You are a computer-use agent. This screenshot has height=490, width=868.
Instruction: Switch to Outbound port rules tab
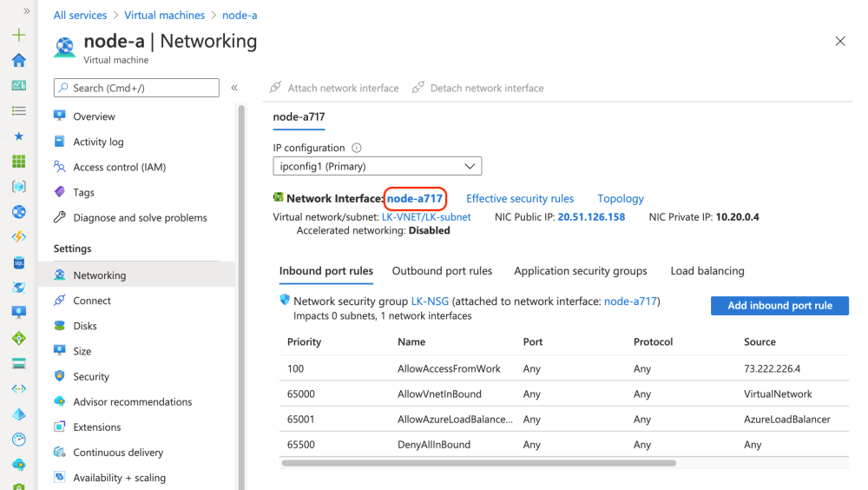click(442, 271)
